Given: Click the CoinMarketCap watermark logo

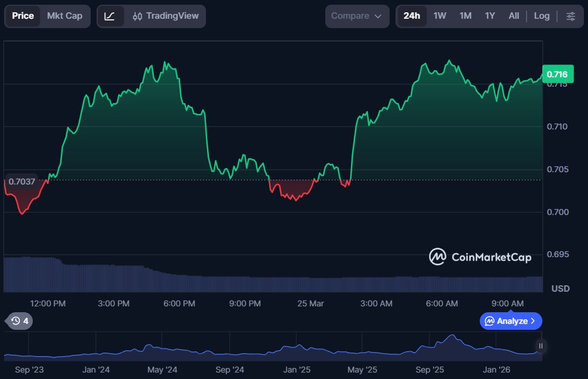Looking at the screenshot, I should 437,257.
